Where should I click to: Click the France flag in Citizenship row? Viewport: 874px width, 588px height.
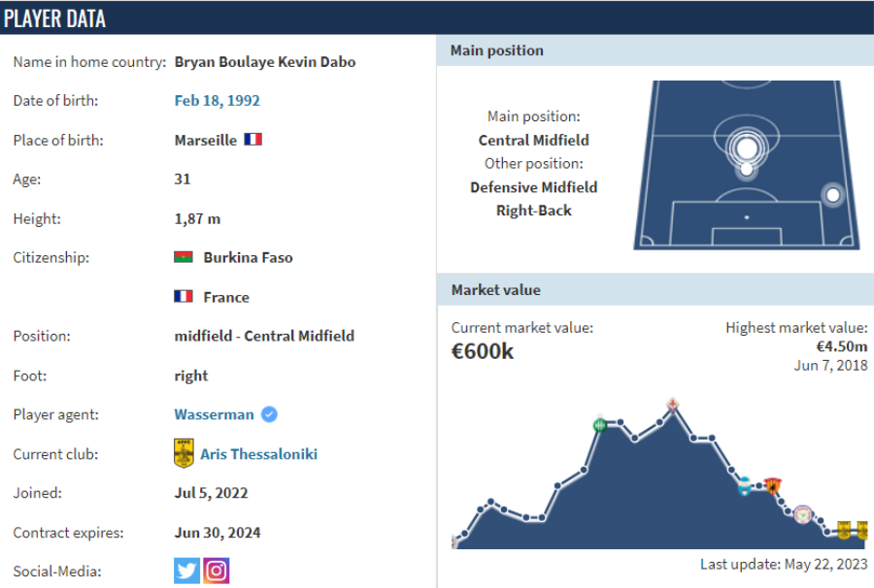pos(184,297)
